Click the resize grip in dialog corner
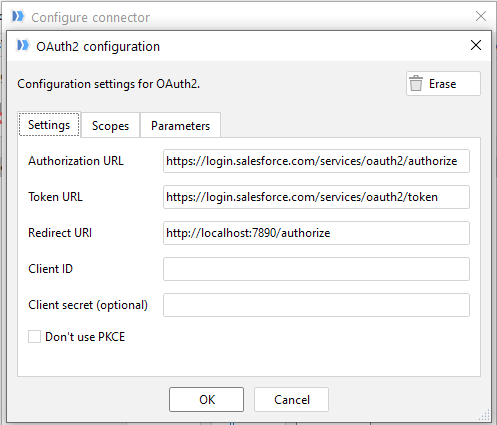The height and width of the screenshot is (425, 497). click(484, 415)
